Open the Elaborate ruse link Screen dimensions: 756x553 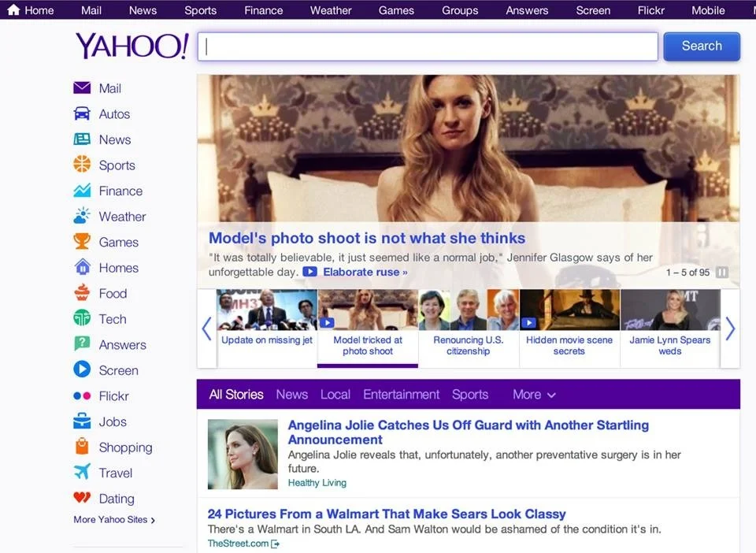pos(365,272)
